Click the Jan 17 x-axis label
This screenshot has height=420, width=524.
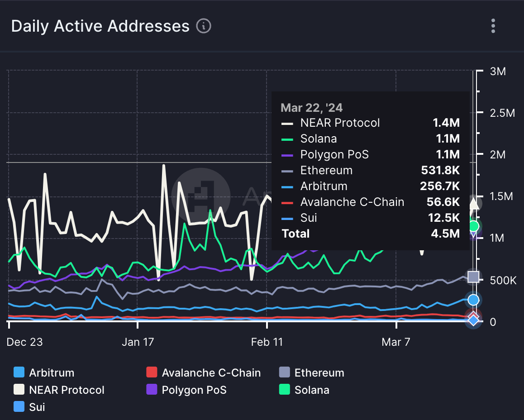[138, 342]
